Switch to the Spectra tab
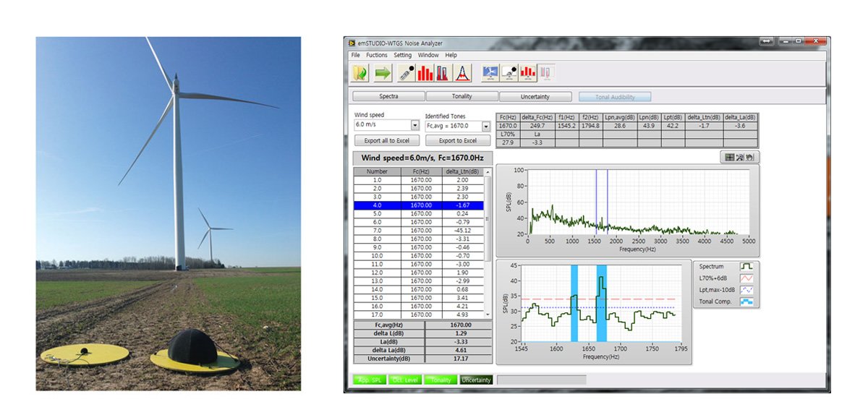 (388, 96)
